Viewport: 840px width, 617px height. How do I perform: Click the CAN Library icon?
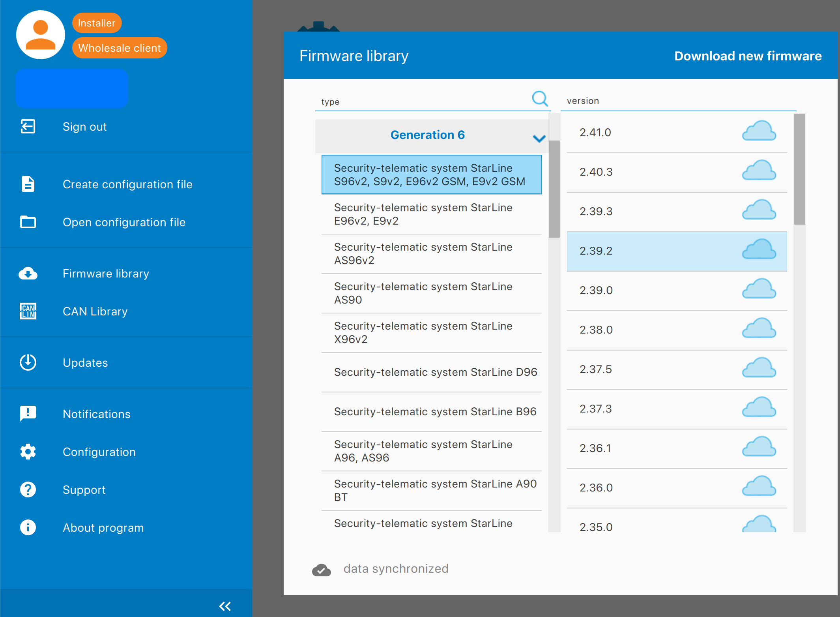pyautogui.click(x=28, y=311)
